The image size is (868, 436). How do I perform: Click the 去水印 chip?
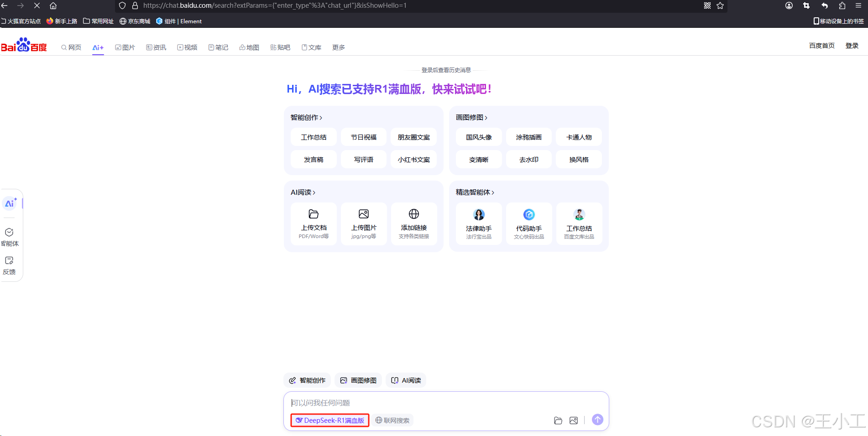point(529,160)
